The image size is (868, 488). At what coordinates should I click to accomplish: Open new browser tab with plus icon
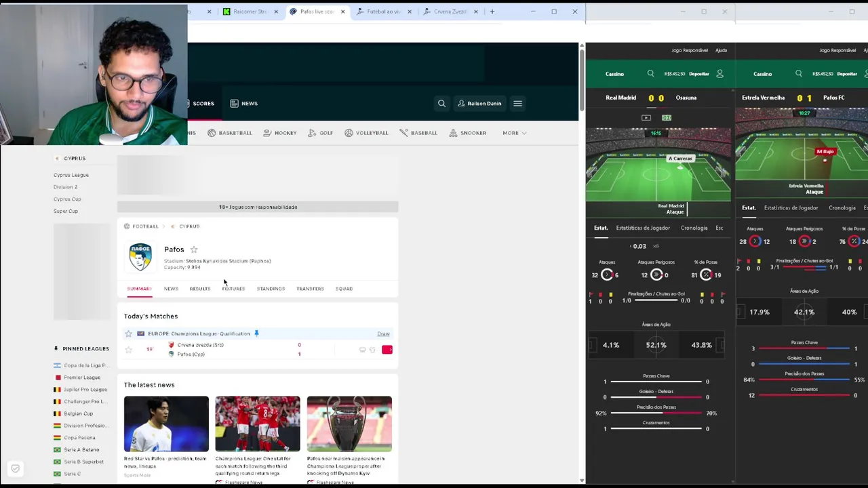pyautogui.click(x=492, y=12)
